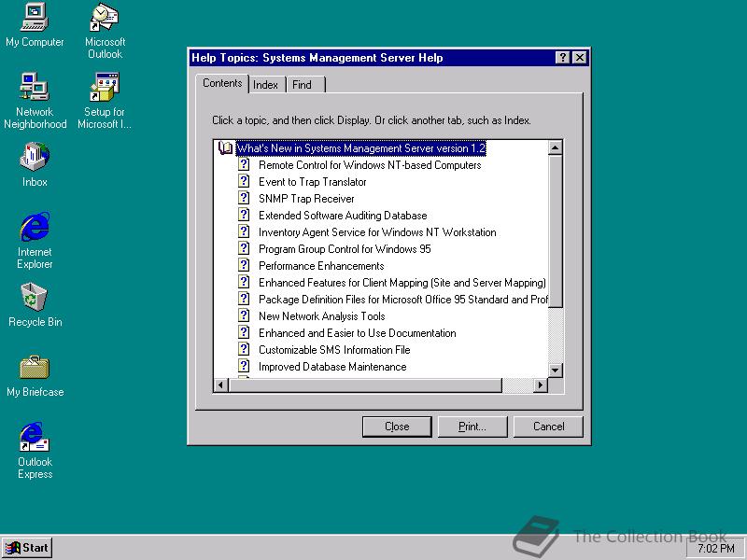
Task: Click the vertical scrollbar thumb in topic list
Action: tap(556, 231)
